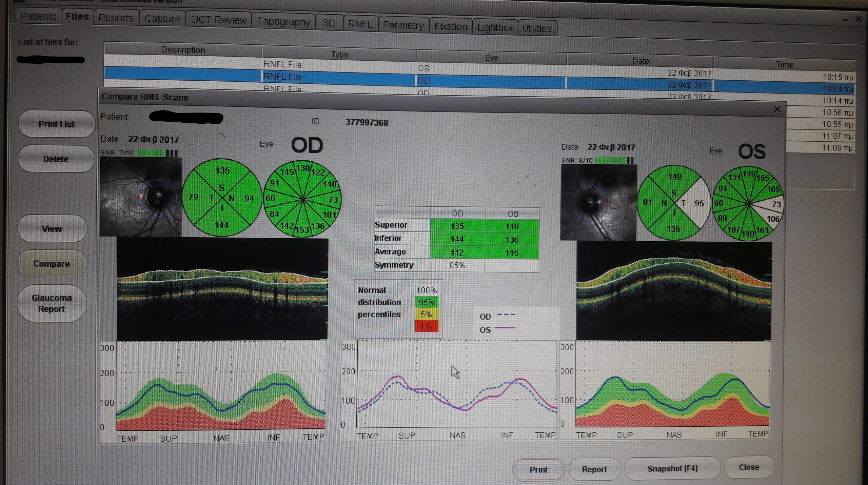The height and width of the screenshot is (485, 868).
Task: Click the View button
Action: pyautogui.click(x=52, y=229)
